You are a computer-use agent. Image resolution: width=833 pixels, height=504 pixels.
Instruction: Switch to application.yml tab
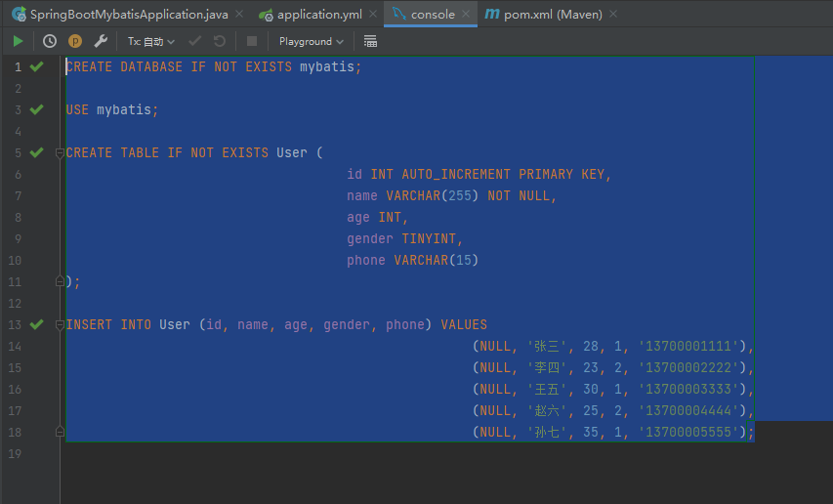pos(319,15)
